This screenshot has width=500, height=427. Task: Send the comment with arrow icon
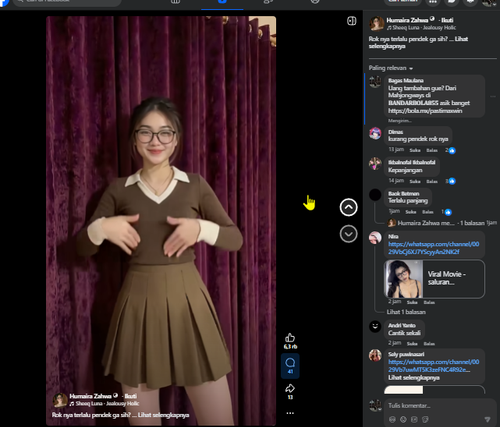click(487, 419)
